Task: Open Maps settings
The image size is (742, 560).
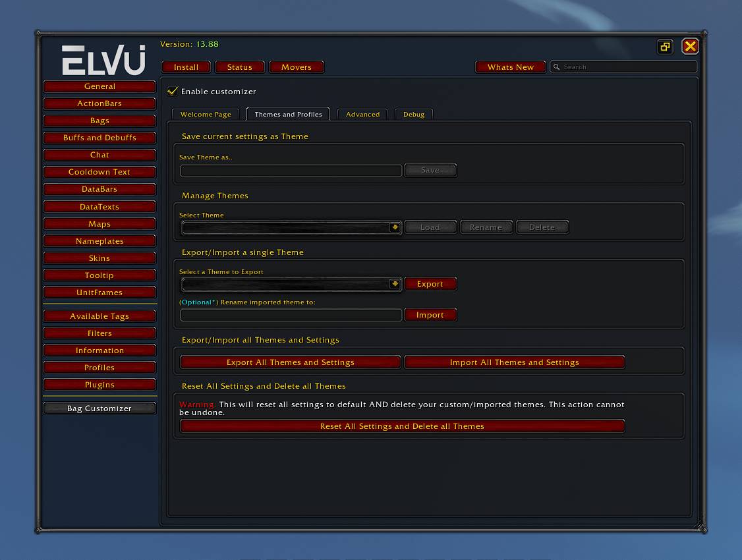Action: (x=100, y=224)
